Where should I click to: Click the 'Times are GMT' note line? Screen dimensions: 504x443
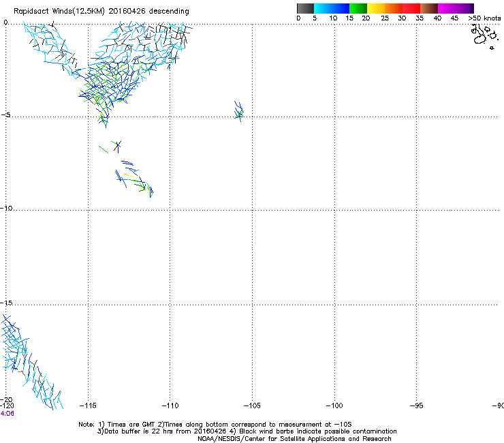point(215,425)
